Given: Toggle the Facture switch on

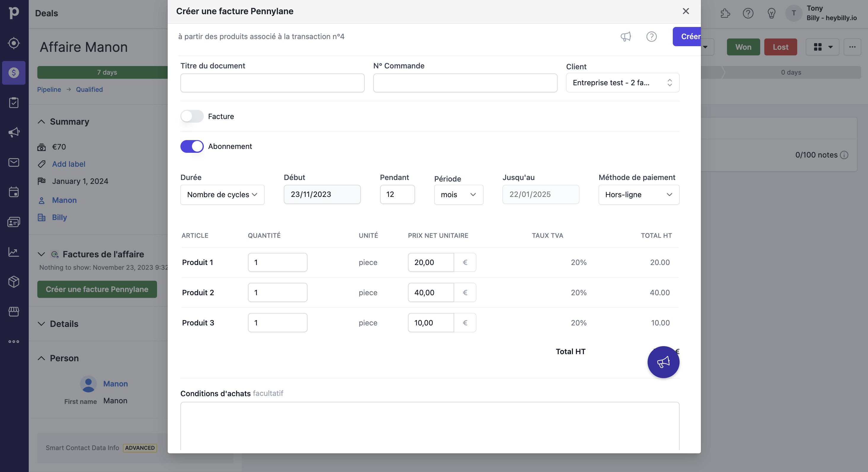Looking at the screenshot, I should [192, 116].
